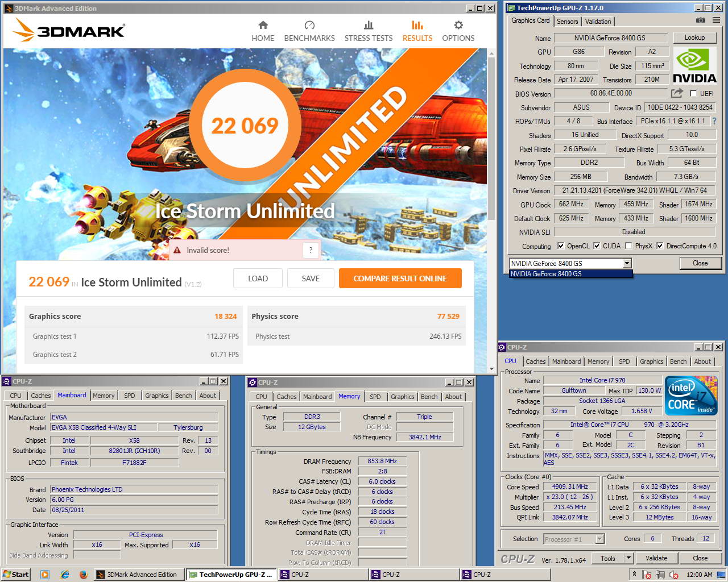Click the 3DMARK logo

[x=69, y=30]
